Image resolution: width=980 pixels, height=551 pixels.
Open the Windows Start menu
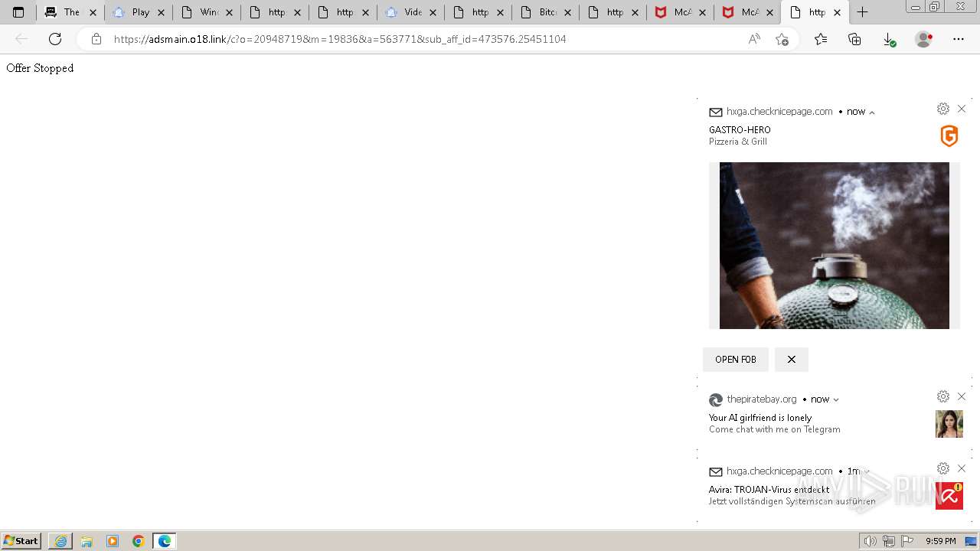21,541
